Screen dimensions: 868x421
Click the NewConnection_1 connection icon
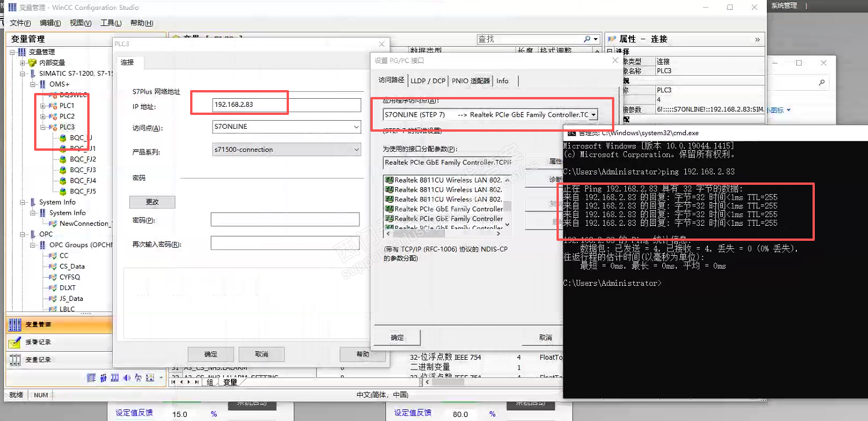coord(53,223)
